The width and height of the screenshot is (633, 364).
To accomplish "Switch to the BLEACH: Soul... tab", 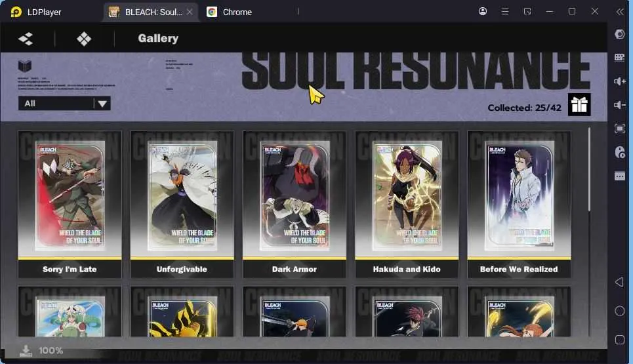I will click(x=150, y=12).
